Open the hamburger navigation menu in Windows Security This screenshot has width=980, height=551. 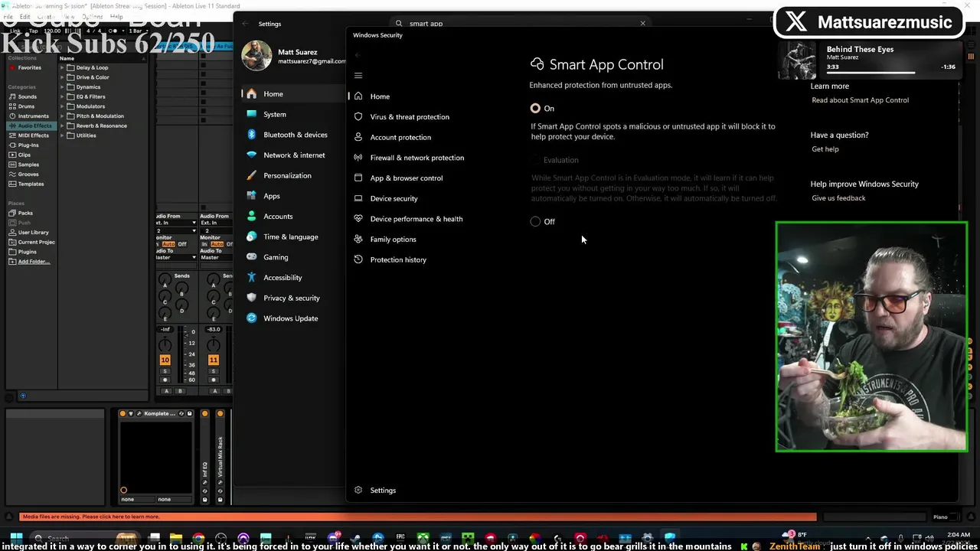tap(358, 75)
